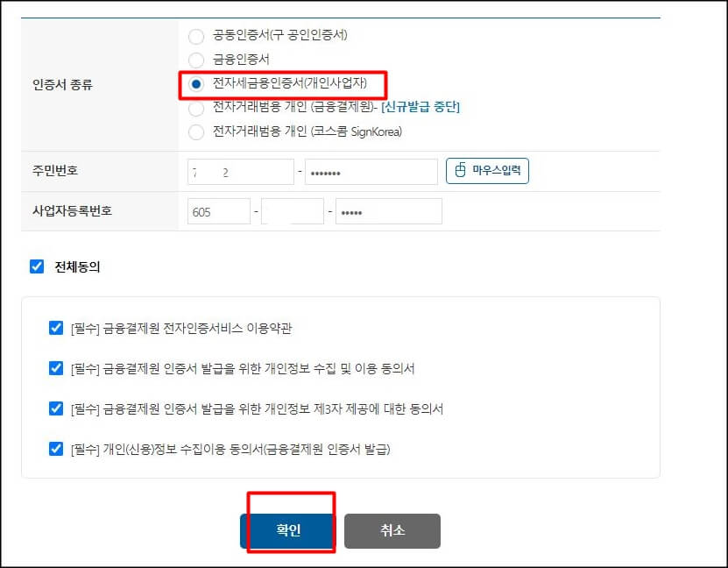The height and width of the screenshot is (568, 728).
Task: Click the middle 사업자등록번호 input field
Action: [293, 210]
